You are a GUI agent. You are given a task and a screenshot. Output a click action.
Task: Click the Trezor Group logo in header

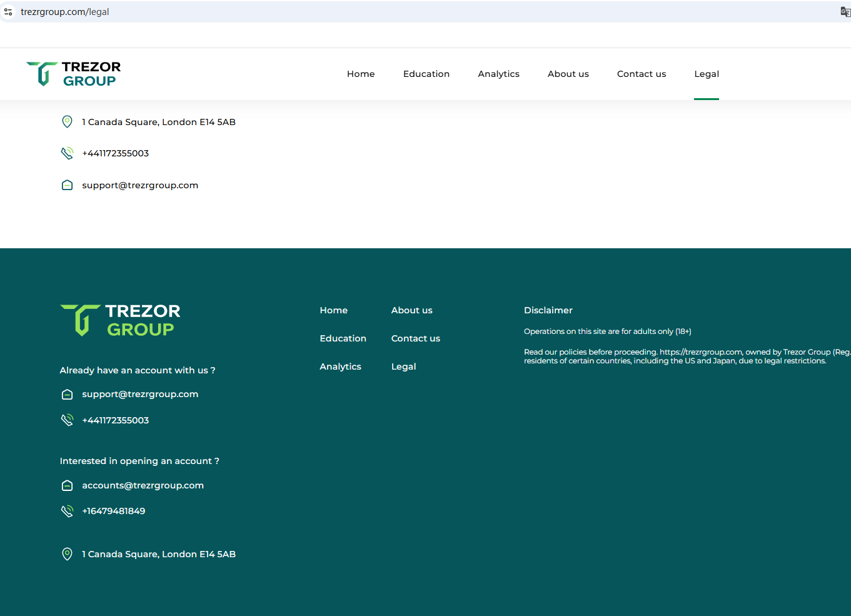point(74,74)
